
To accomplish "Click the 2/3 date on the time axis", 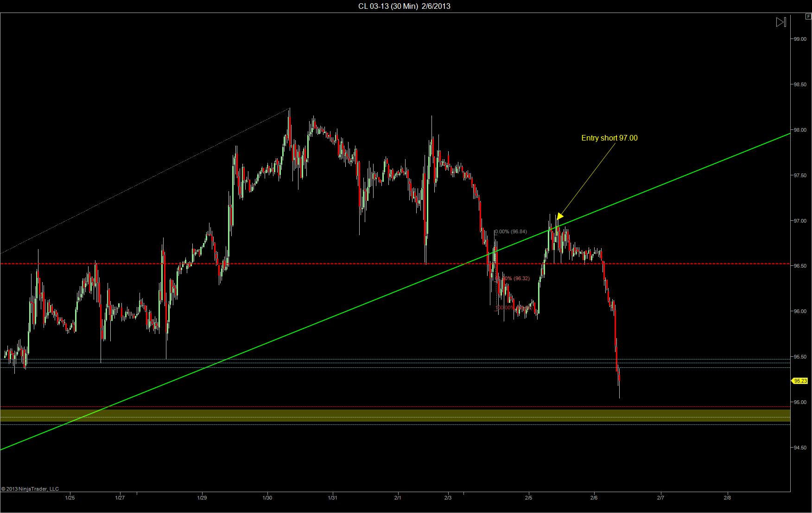I will pos(448,498).
